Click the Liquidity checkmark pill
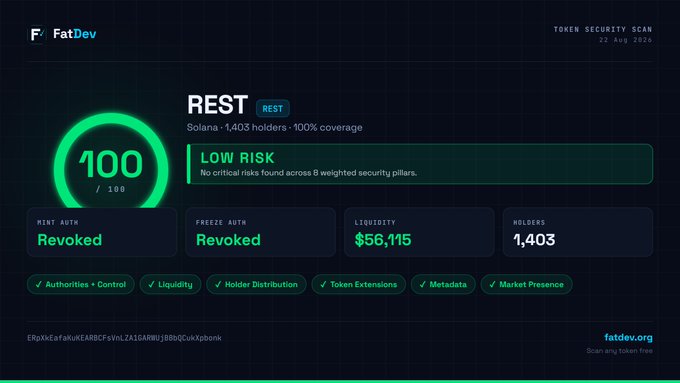 pos(170,285)
